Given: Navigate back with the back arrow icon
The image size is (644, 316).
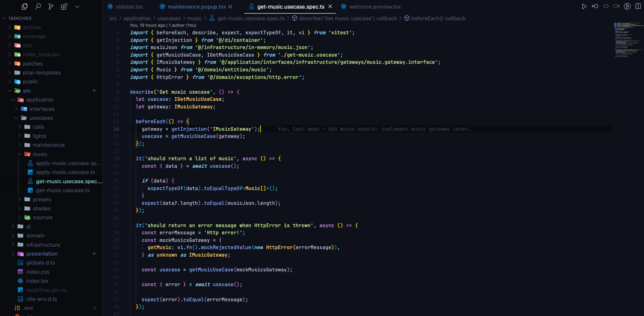Looking at the screenshot, I should (x=596, y=6).
